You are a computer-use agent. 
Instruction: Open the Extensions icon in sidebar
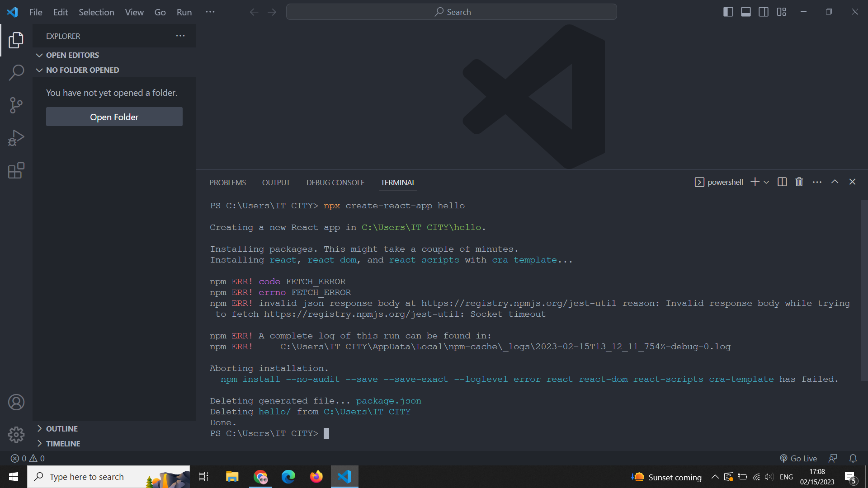pos(16,171)
